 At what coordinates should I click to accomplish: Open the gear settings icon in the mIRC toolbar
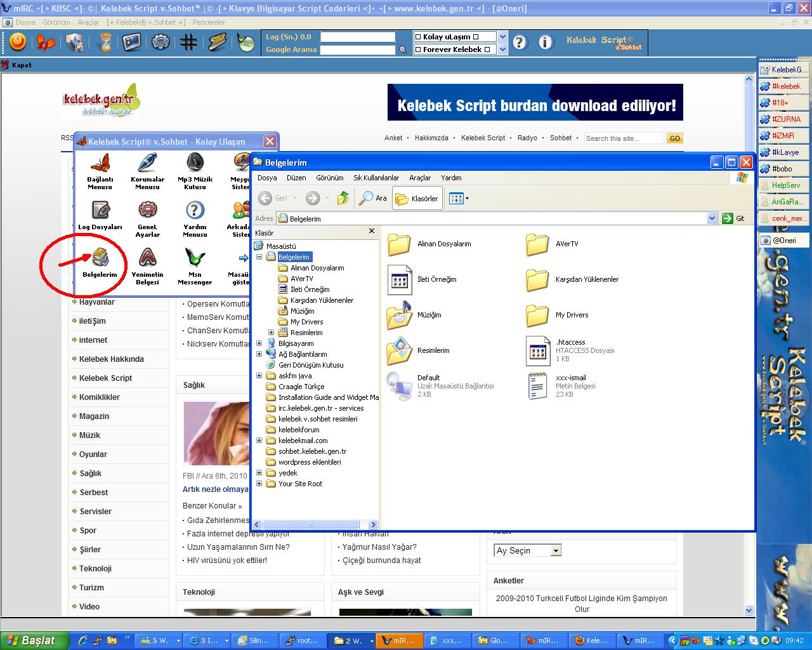160,43
